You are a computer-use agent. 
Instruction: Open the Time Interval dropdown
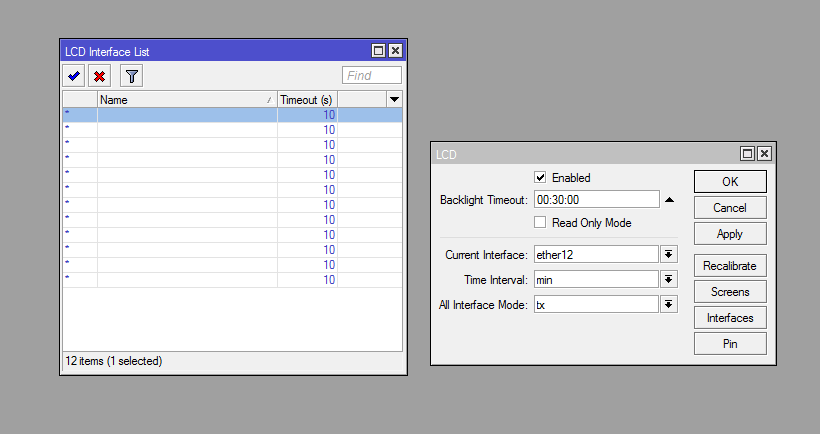click(x=669, y=280)
